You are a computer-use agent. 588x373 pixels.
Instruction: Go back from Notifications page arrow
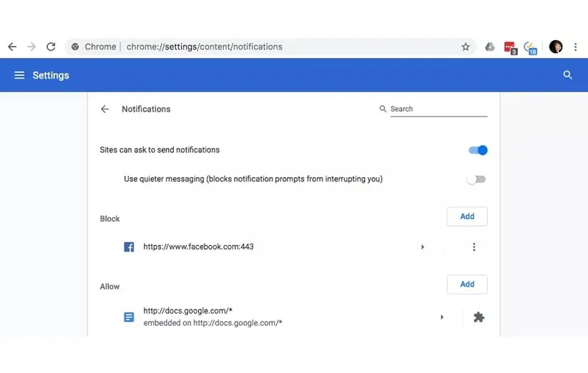(x=105, y=109)
